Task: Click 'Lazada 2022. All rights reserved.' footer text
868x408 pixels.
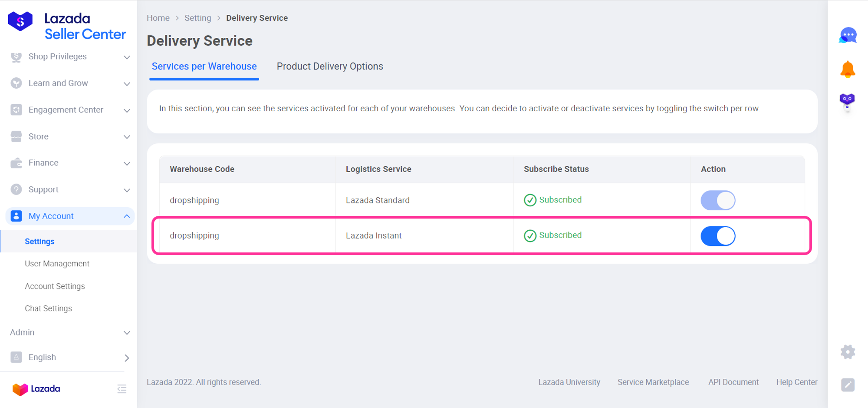Action: [x=204, y=382]
